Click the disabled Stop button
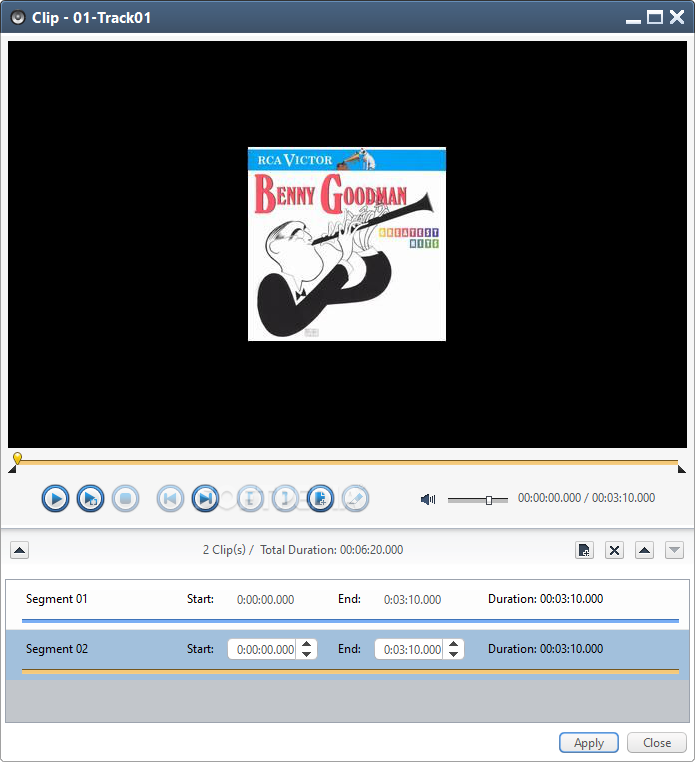 pos(125,499)
